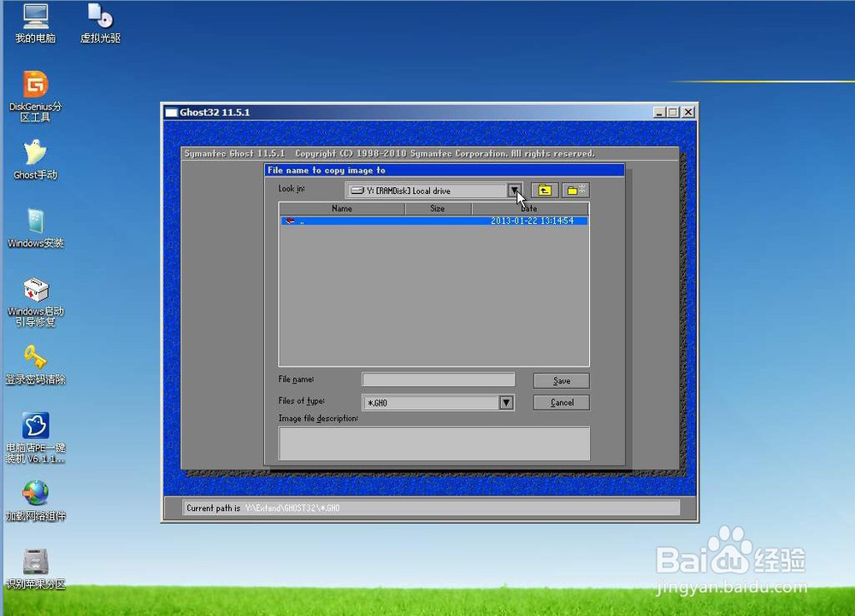Launch DiskGenius分区工具 from the desktop
855x616 pixels.
coord(35,97)
